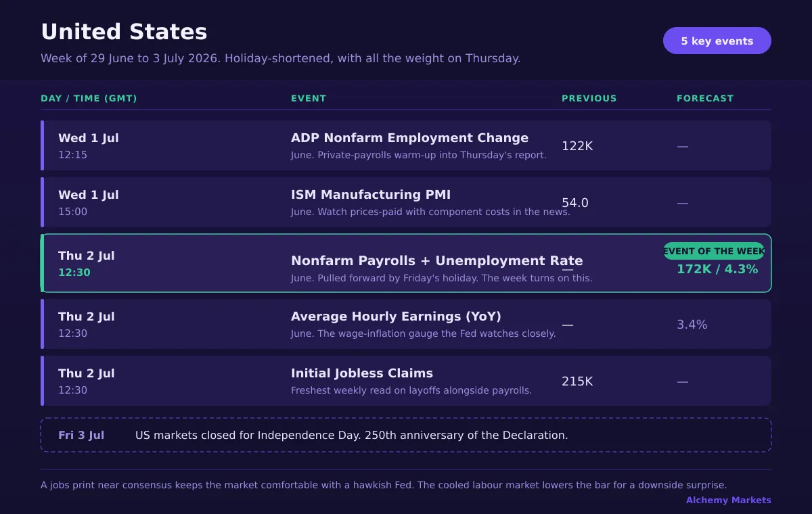Screen dimensions: 812x514
Task: Select the Average Hourly Earnings (YoY) row
Action: click(406, 324)
